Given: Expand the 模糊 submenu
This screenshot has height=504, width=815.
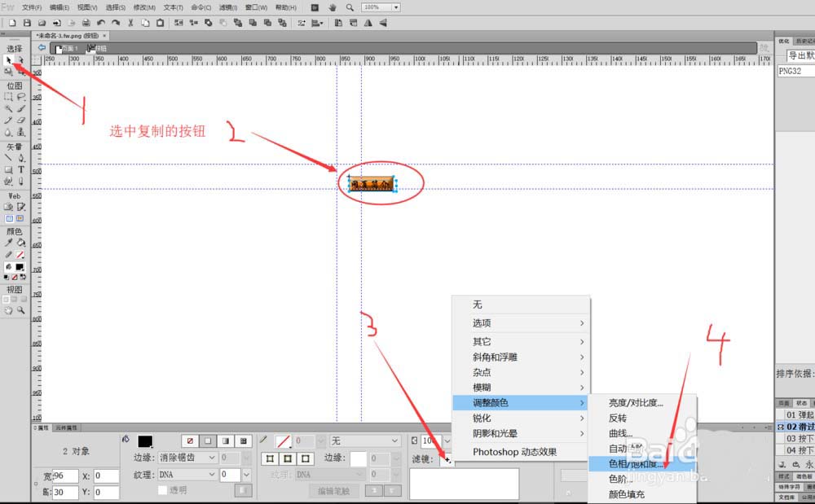Looking at the screenshot, I should click(x=521, y=388).
